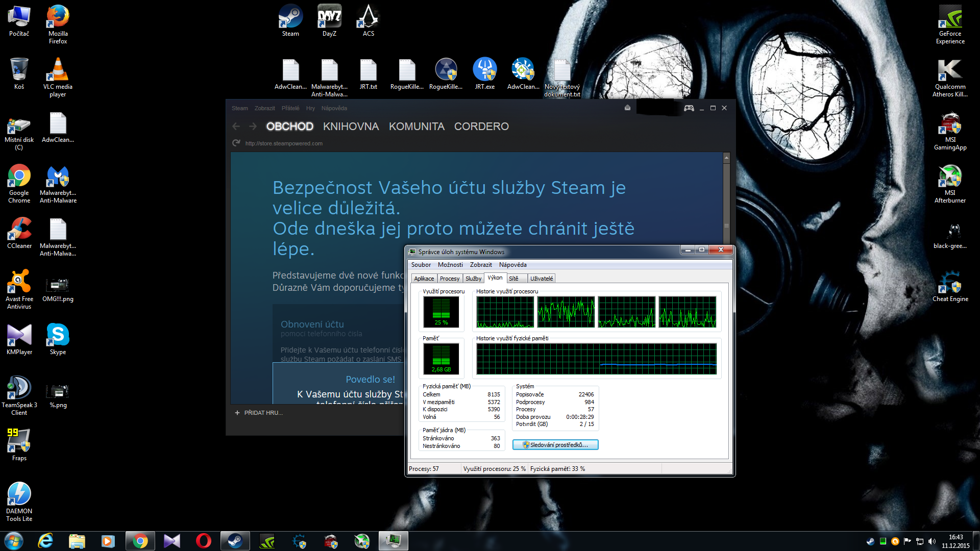Open the Zobrazit menu in Task Manager
This screenshot has height=551, width=980.
481,265
